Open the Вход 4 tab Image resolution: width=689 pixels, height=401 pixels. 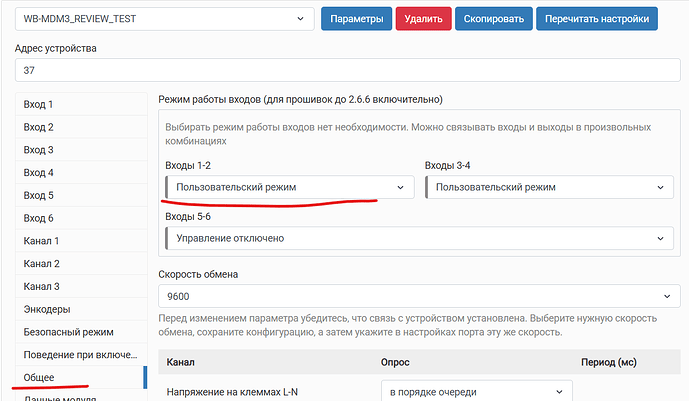(x=81, y=173)
